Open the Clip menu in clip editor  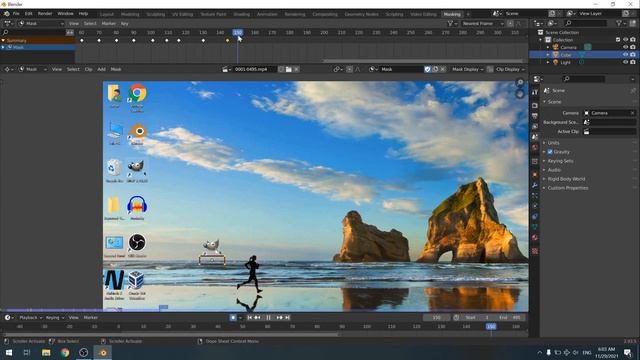click(x=89, y=69)
